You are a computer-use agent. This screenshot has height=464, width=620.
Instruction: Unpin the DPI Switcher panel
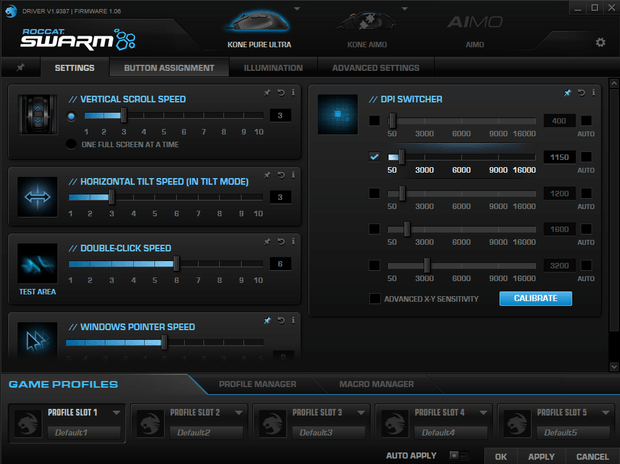tap(567, 93)
